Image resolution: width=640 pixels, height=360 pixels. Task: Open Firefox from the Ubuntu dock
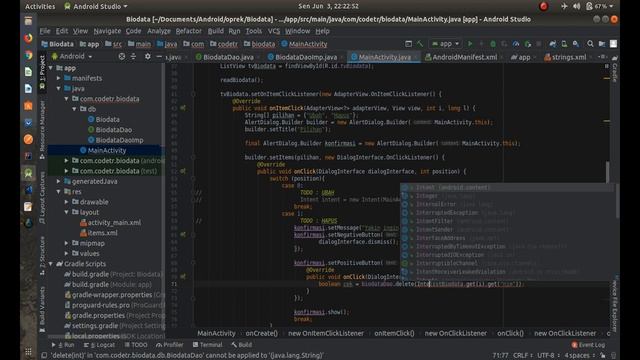coord(28,38)
